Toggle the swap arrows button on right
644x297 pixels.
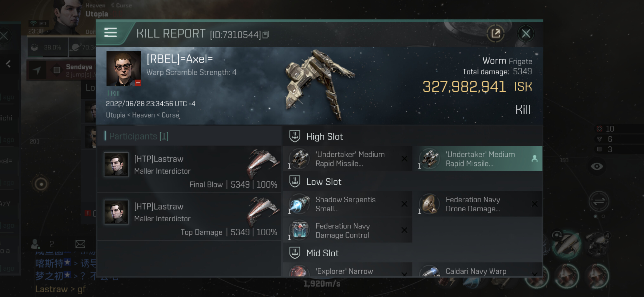tap(599, 201)
